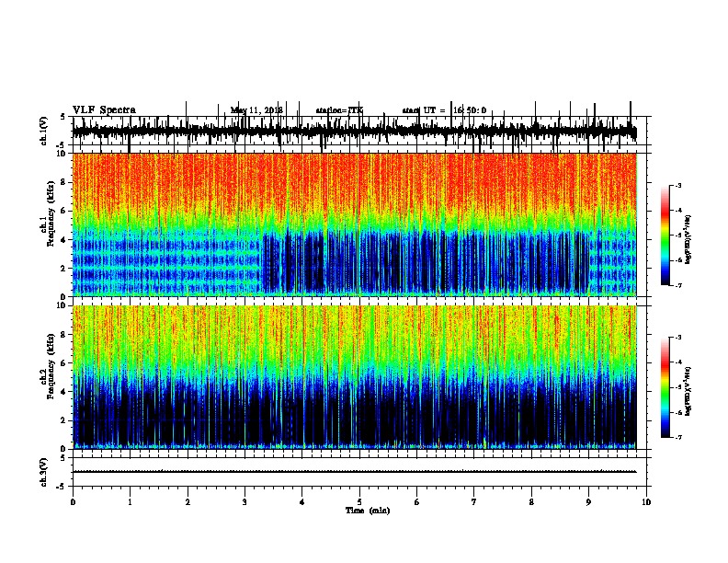
Task: Click inside the ch.1 spectrogram panel
Action: click(x=354, y=224)
